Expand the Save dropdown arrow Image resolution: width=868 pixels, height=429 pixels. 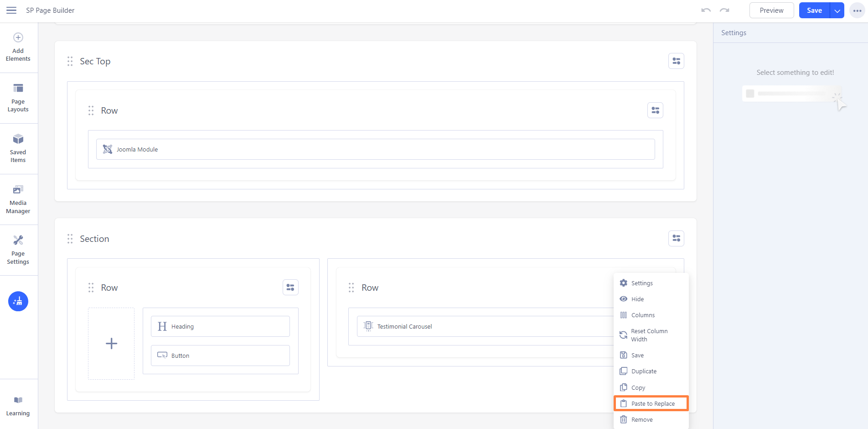pyautogui.click(x=837, y=10)
